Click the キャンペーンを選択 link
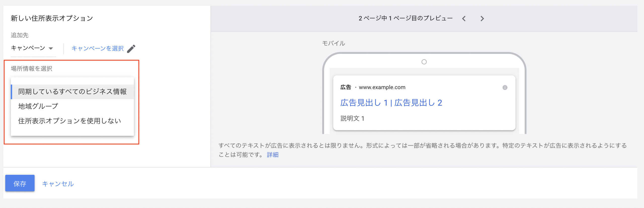This screenshot has width=644, height=208. pos(97,48)
